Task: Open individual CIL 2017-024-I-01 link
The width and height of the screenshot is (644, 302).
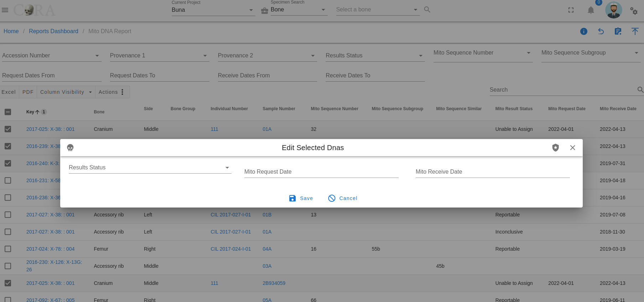Action: [231, 249]
